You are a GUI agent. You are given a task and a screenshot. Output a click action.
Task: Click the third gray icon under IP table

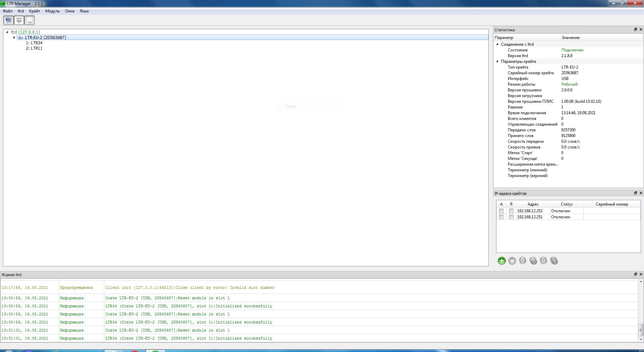pos(523,261)
